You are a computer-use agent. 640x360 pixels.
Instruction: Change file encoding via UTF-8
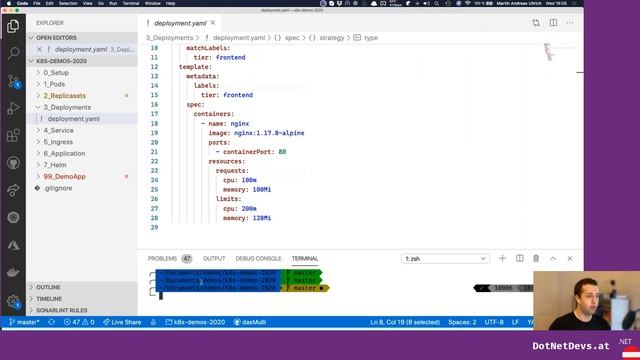[494, 322]
